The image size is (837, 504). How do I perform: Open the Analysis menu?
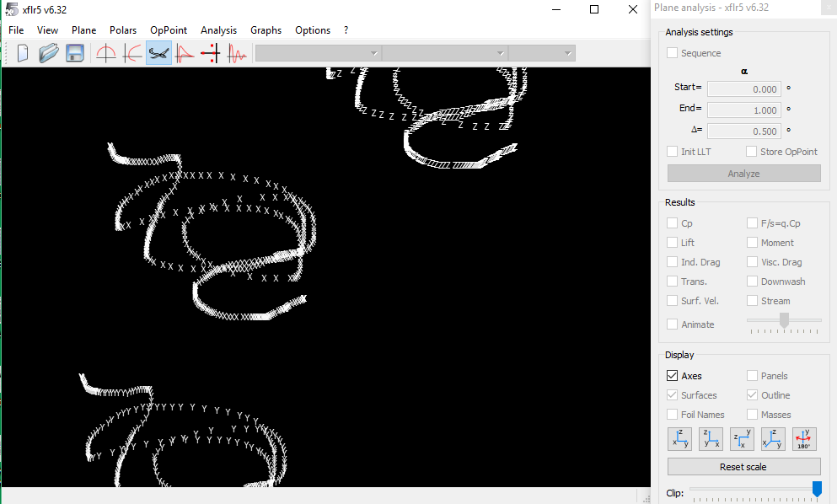point(218,30)
